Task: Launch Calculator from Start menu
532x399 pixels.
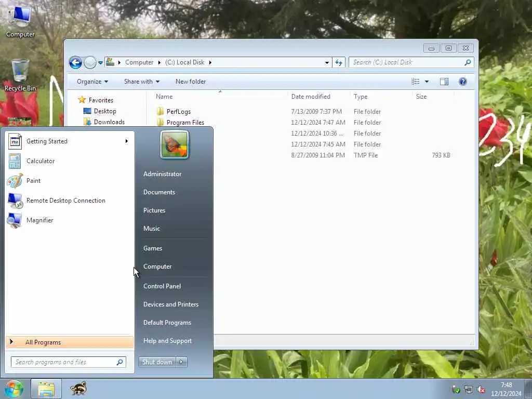Action: click(70, 161)
